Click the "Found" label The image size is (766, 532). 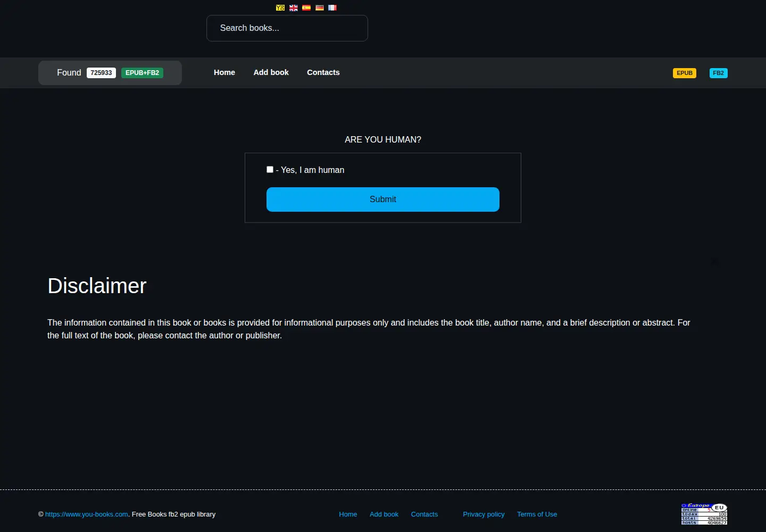(69, 72)
